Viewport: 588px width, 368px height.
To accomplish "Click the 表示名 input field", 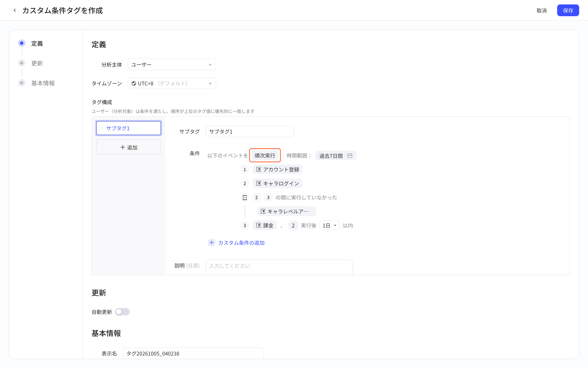I will click(193, 353).
